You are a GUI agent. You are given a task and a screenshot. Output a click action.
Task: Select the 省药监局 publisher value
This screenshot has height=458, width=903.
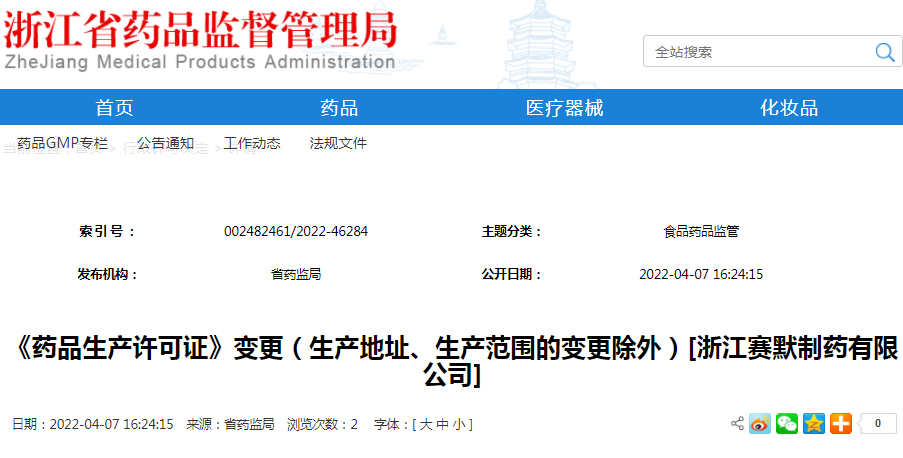pos(296,274)
